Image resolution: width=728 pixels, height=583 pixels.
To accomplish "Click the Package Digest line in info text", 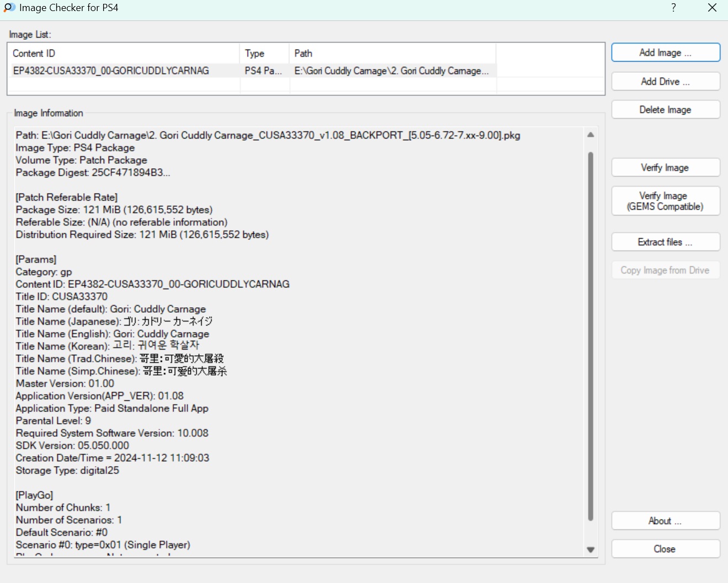I will click(x=93, y=173).
